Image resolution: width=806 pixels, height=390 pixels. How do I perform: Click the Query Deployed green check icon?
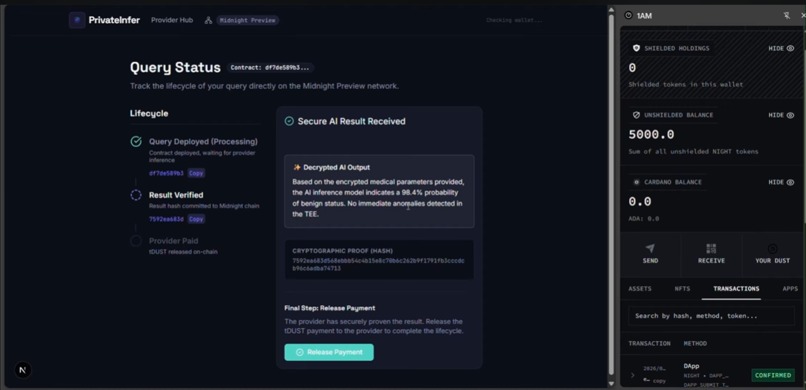click(136, 141)
